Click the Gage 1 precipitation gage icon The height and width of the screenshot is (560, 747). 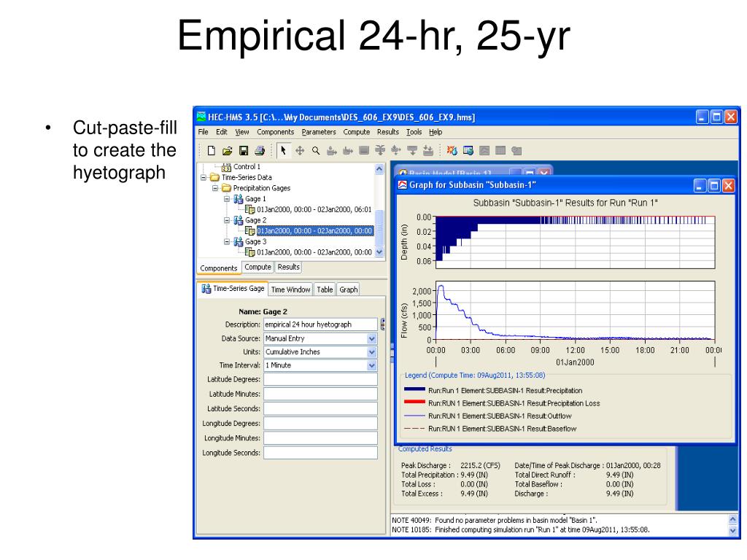[x=239, y=199]
